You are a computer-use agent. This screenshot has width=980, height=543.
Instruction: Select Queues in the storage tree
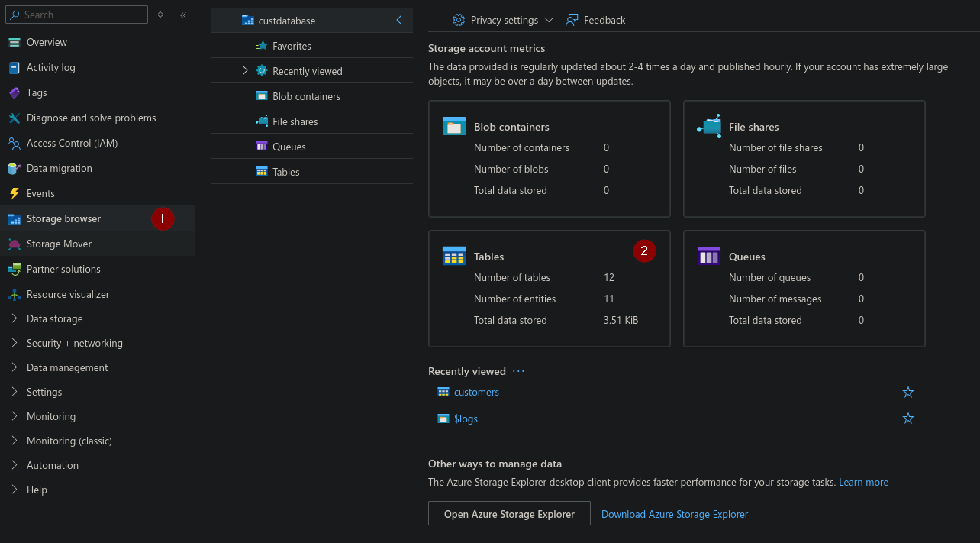pyautogui.click(x=289, y=147)
